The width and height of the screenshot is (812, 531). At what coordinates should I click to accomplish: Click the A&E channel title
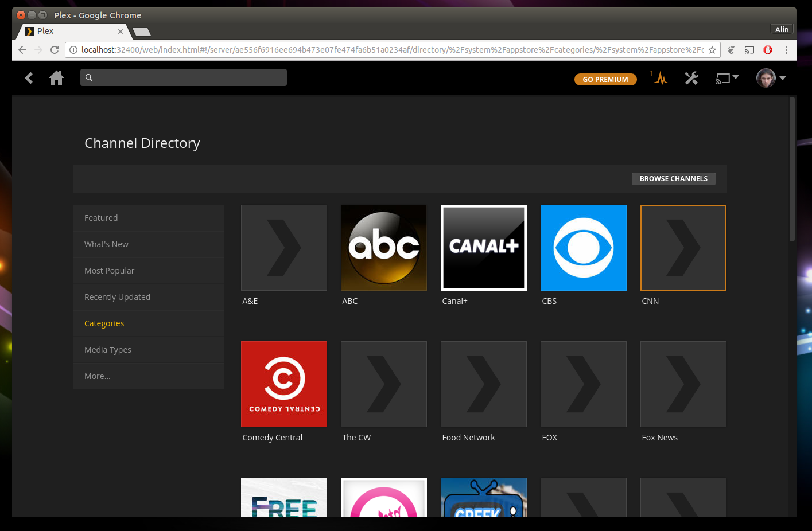[x=250, y=301]
